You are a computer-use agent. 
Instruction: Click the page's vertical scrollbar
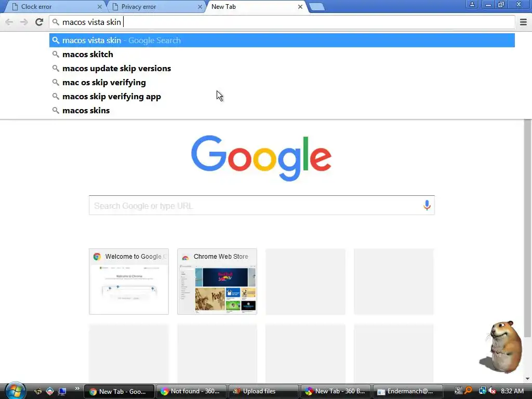pos(528,229)
